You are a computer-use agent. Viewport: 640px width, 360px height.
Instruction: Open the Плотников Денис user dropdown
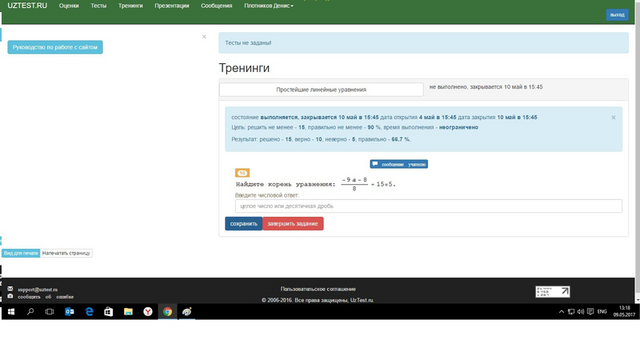click(269, 6)
